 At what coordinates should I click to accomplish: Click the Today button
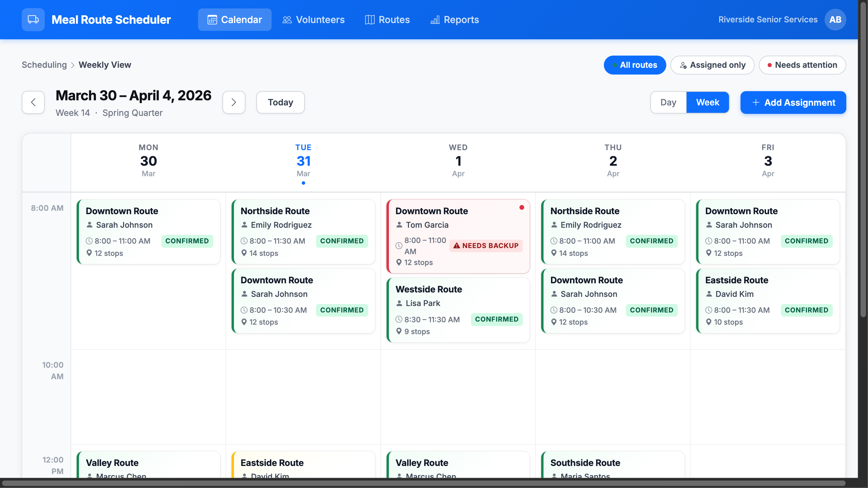[280, 102]
